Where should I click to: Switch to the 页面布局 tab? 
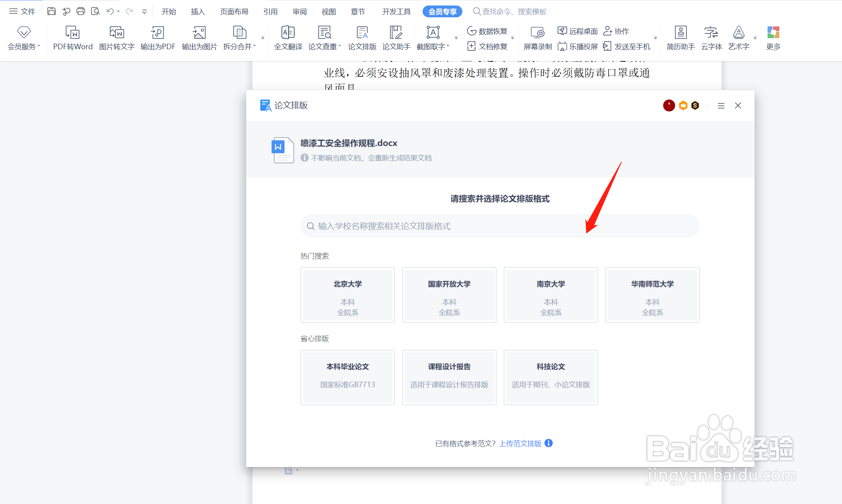click(234, 11)
